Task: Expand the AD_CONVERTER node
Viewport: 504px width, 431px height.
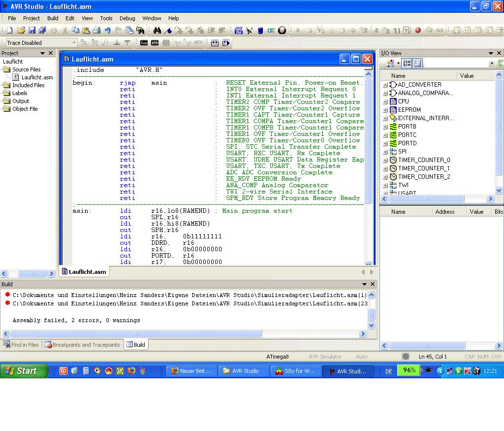Action: [x=385, y=85]
